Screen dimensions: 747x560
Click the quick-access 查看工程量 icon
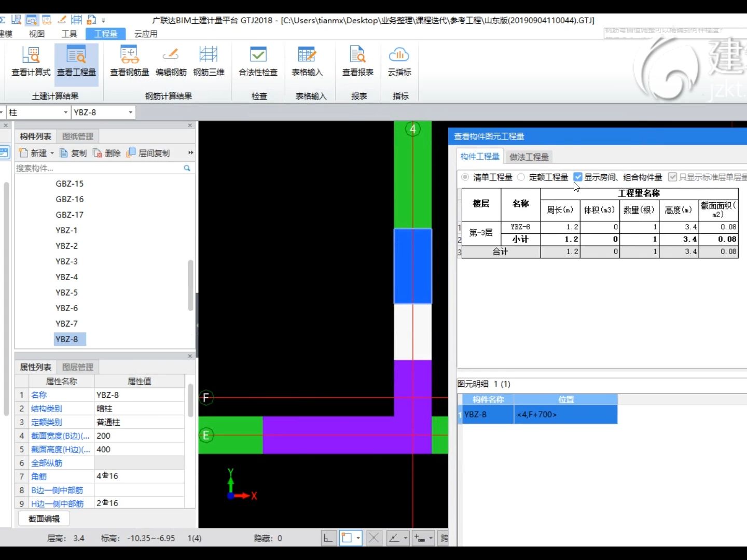[x=32, y=20]
